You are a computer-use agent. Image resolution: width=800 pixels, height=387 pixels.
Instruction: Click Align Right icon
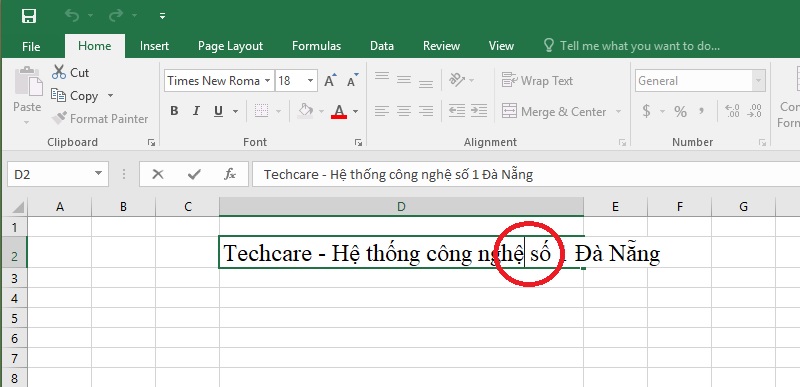click(x=426, y=111)
